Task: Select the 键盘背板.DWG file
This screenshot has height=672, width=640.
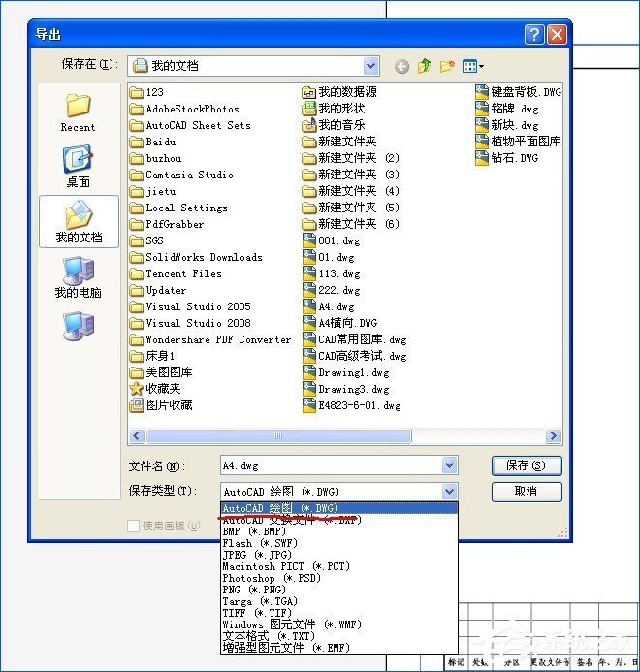Action: [518, 92]
